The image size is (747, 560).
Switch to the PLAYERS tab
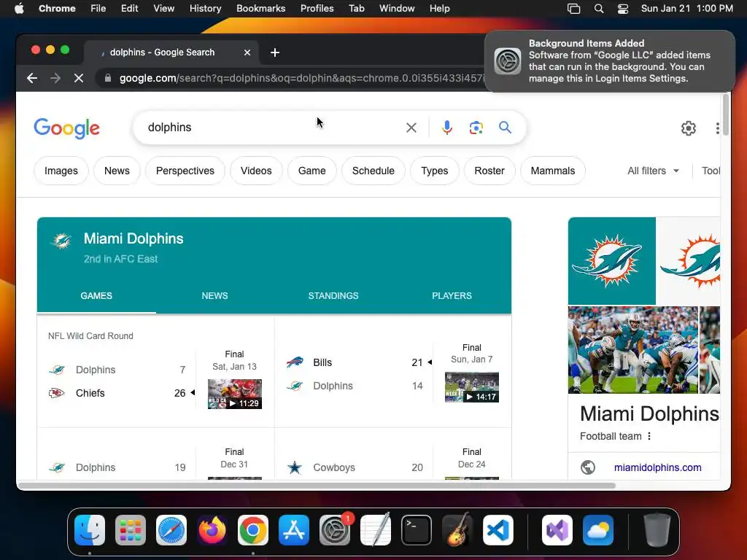coord(452,296)
